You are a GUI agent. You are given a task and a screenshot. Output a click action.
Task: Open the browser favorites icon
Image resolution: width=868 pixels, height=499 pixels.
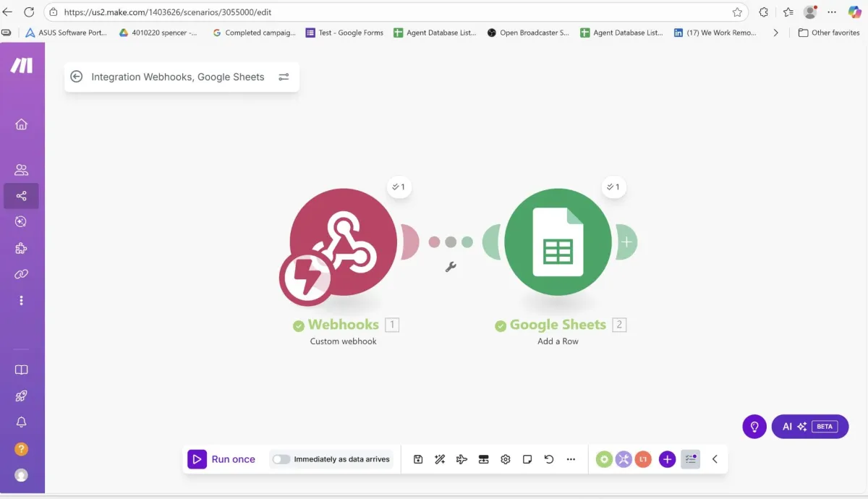pyautogui.click(x=788, y=12)
